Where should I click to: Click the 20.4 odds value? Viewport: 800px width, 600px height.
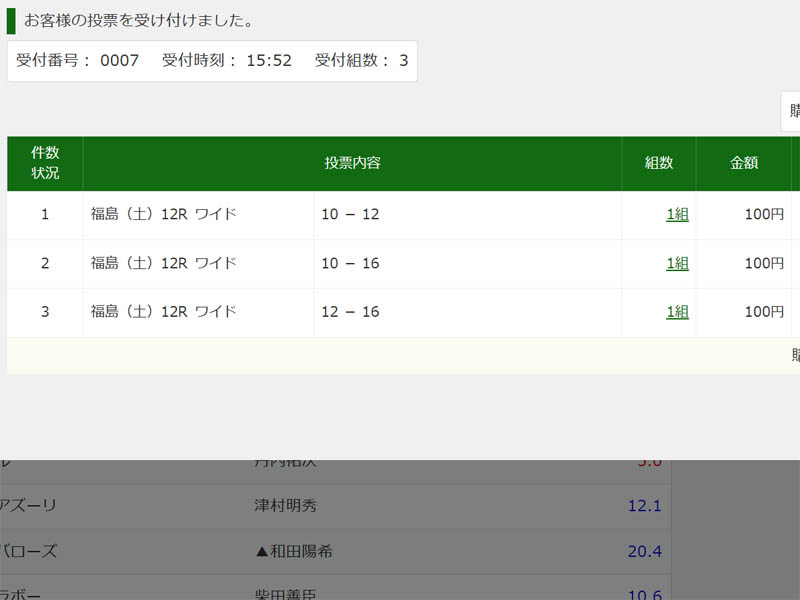click(644, 551)
